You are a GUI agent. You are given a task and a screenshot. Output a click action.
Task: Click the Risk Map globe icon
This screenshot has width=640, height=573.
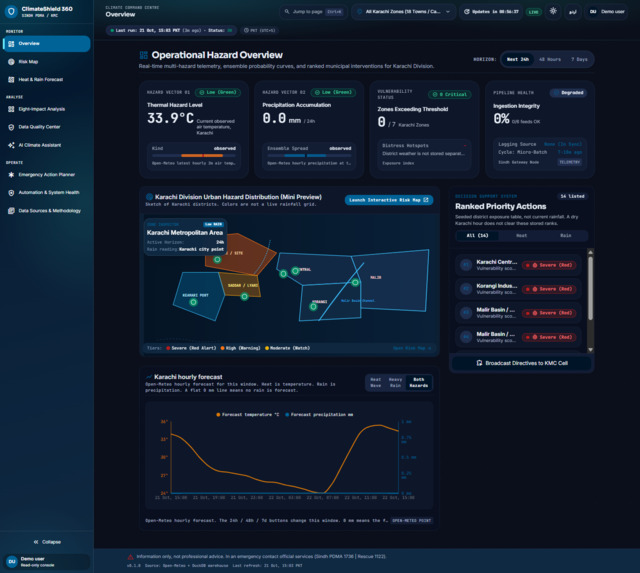click(x=11, y=62)
